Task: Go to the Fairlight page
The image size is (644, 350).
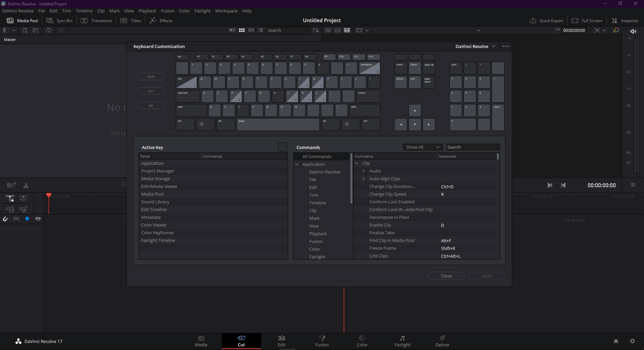Action: click(x=402, y=341)
